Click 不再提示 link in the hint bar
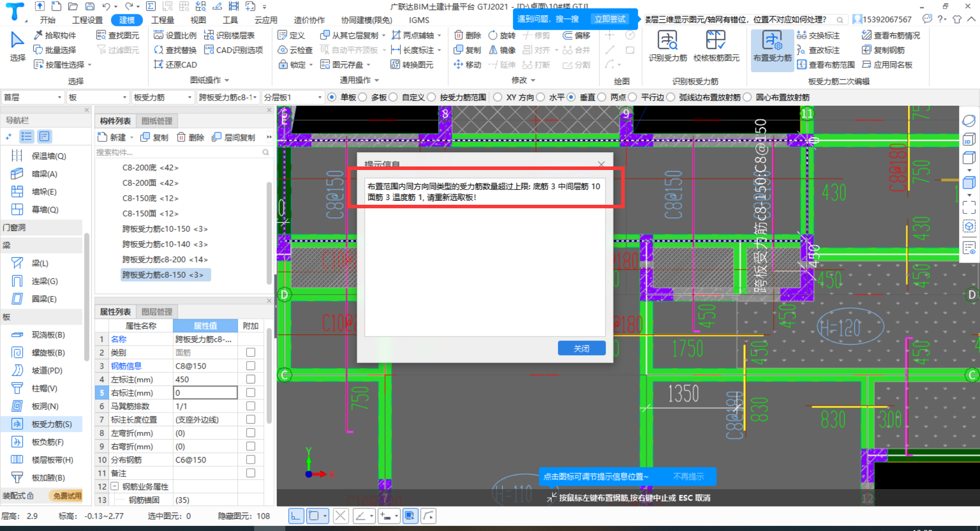The height and width of the screenshot is (531, 980). (688, 476)
